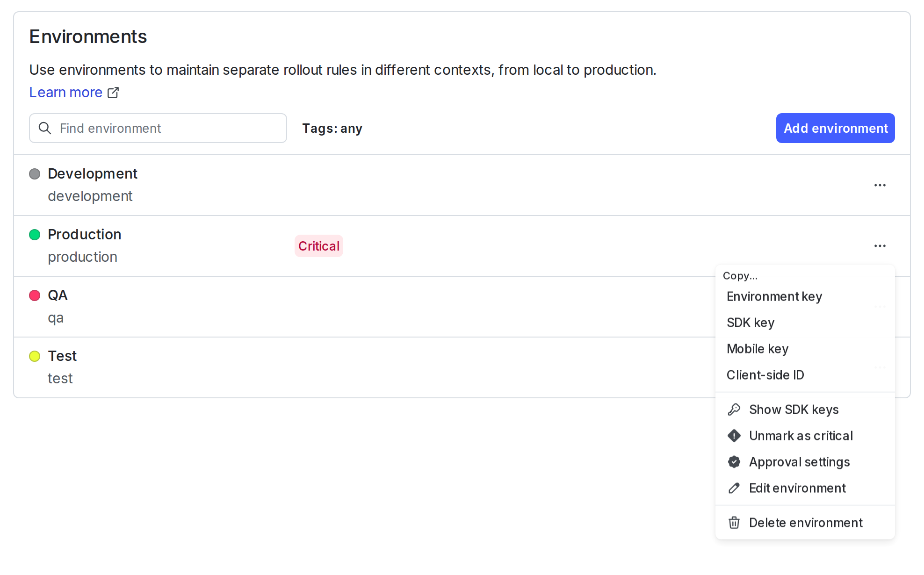Choose Unmark as critical for Production
The image size is (924, 575).
801,435
